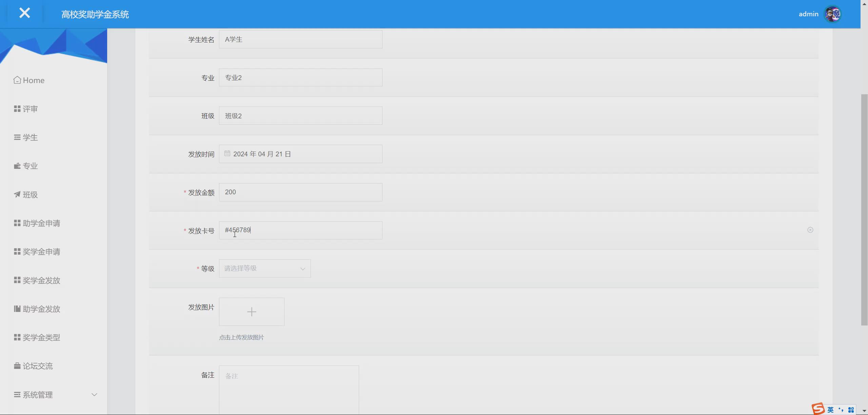This screenshot has width=868, height=415.
Task: Click the clear icon beside 发放卡号 row
Action: click(810, 230)
